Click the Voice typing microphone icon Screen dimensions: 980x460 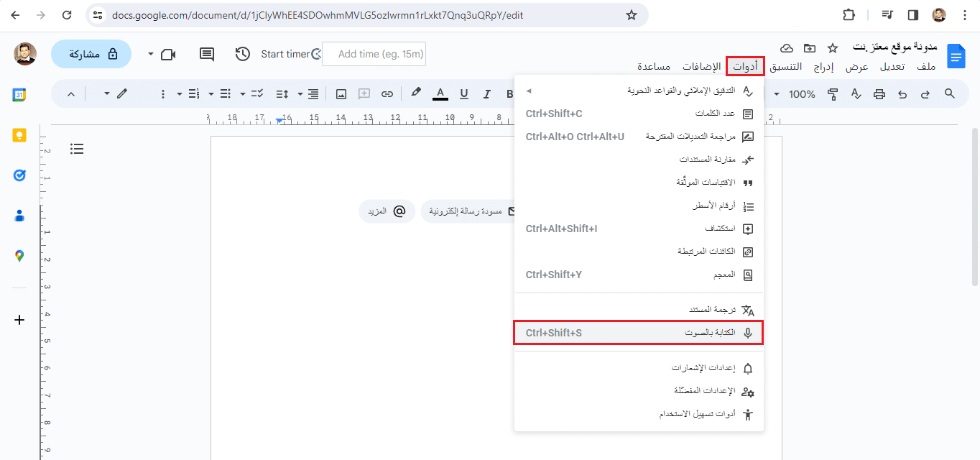(x=748, y=333)
